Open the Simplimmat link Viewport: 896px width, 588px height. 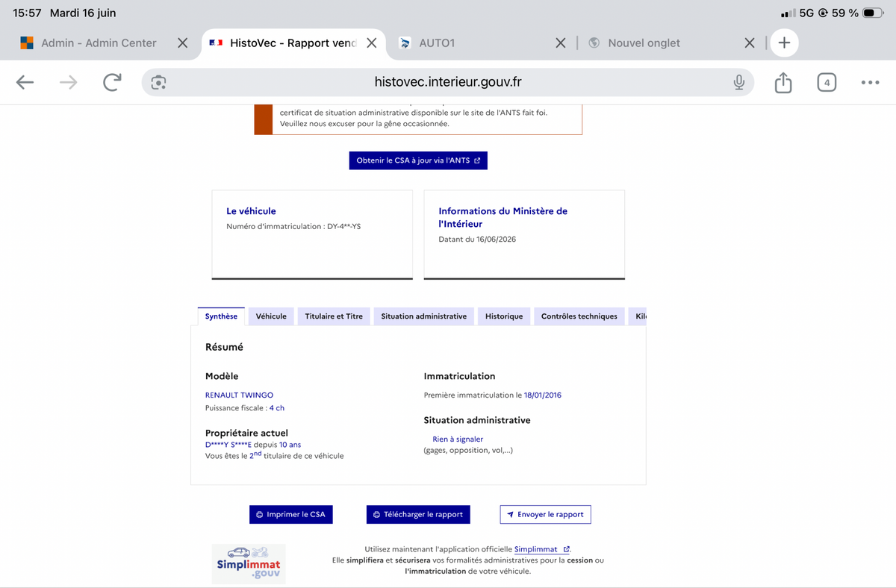pos(541,549)
